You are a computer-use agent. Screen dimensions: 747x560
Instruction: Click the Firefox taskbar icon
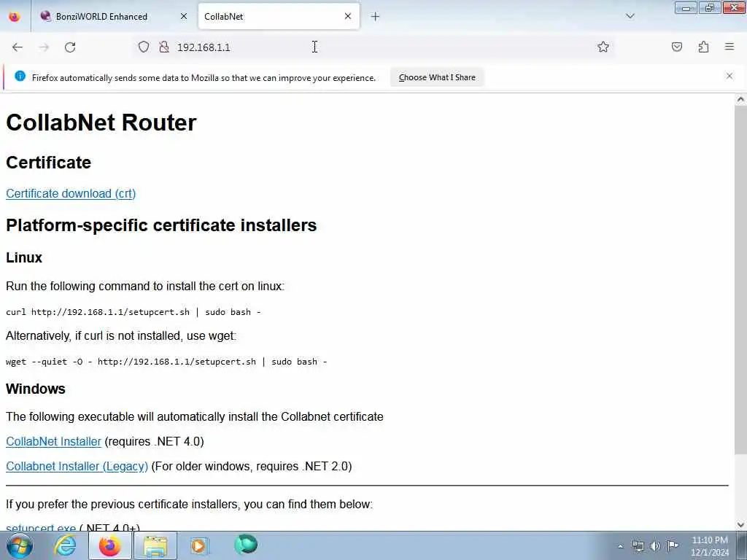(110, 545)
